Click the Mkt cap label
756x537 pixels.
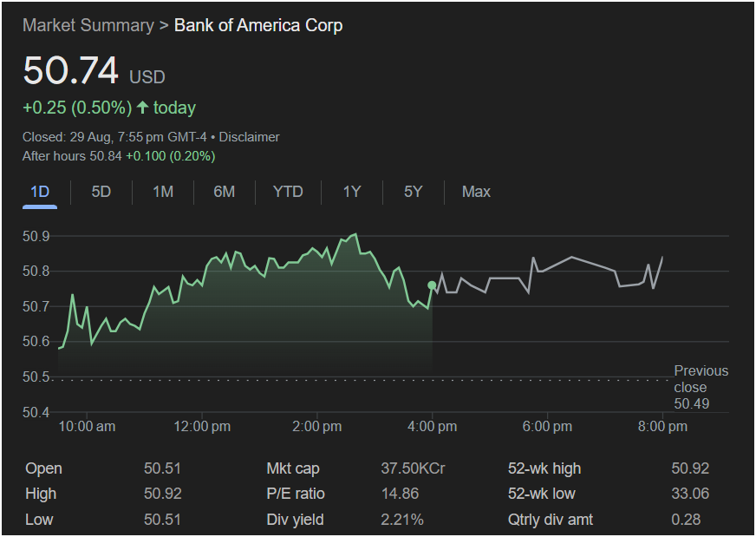tap(293, 468)
